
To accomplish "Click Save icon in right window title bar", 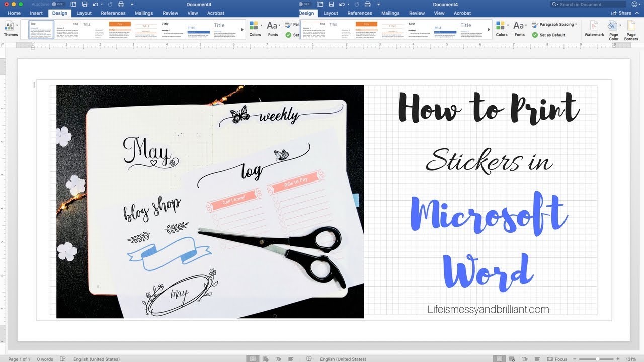I will coord(331,4).
